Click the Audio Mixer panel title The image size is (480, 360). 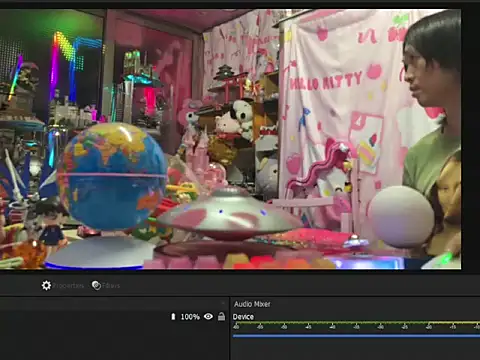pyautogui.click(x=252, y=304)
